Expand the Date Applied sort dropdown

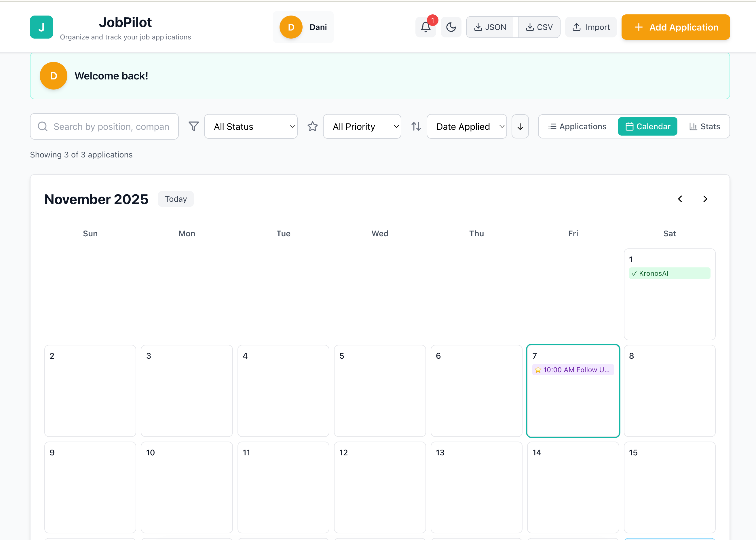click(x=466, y=126)
